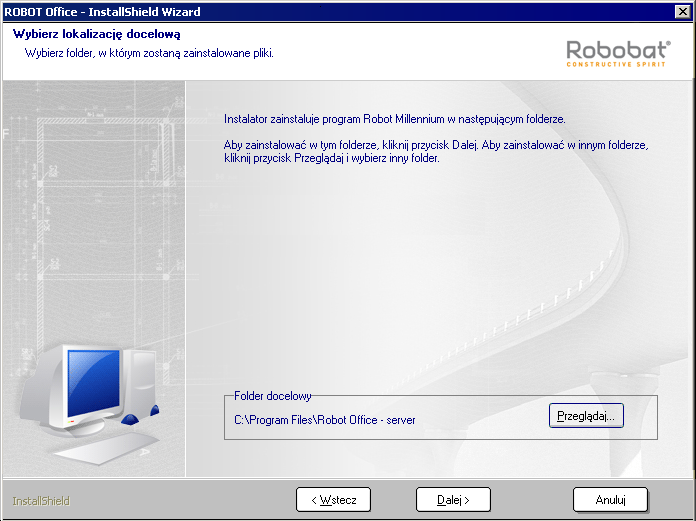Continue with the Dalej button
This screenshot has width=696, height=521.
pyautogui.click(x=453, y=500)
